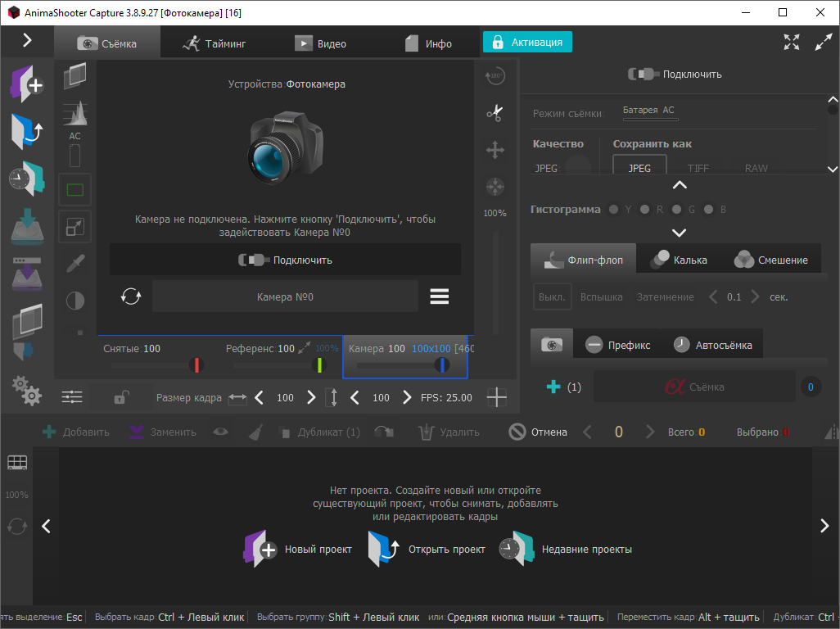Click Подключить button in camera preview

coord(285,260)
